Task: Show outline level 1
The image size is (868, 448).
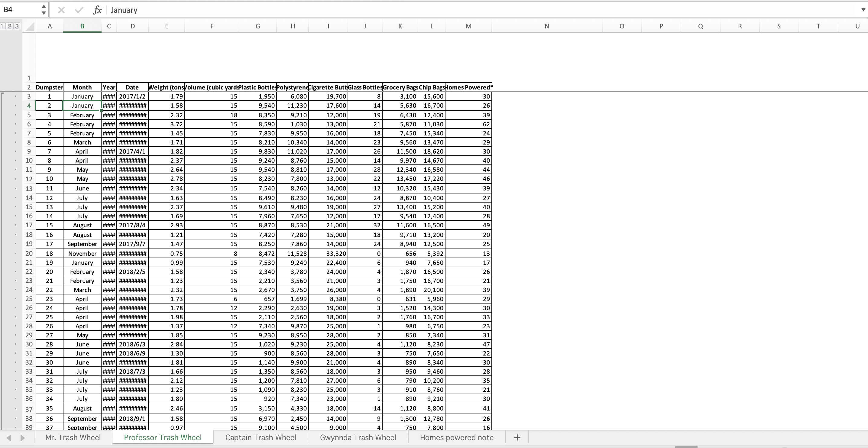Action: (3, 26)
